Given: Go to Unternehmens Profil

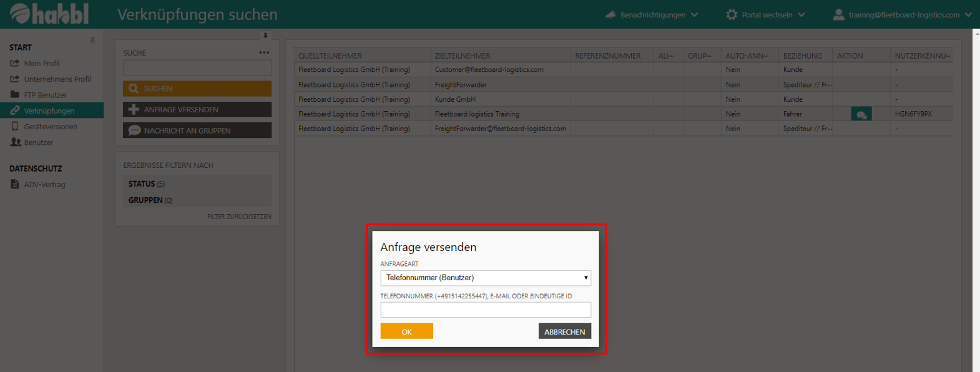Looking at the screenshot, I should point(57,79).
